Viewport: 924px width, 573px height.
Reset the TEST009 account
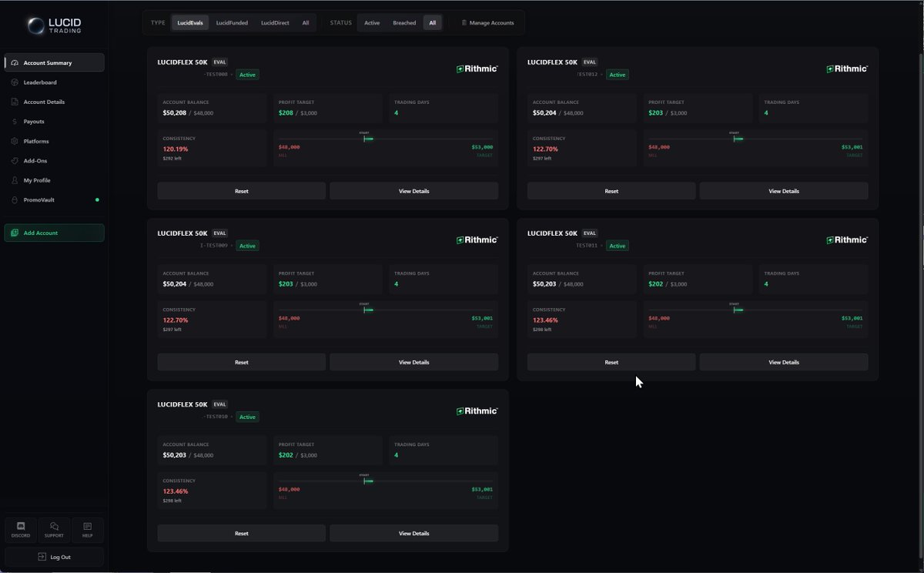[242, 362]
